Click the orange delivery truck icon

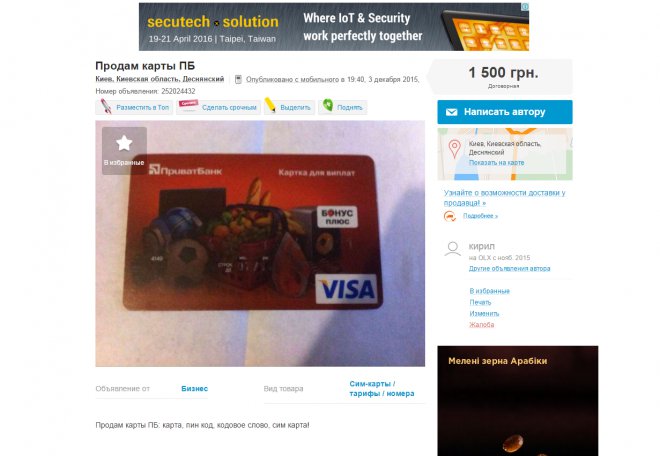point(450,216)
